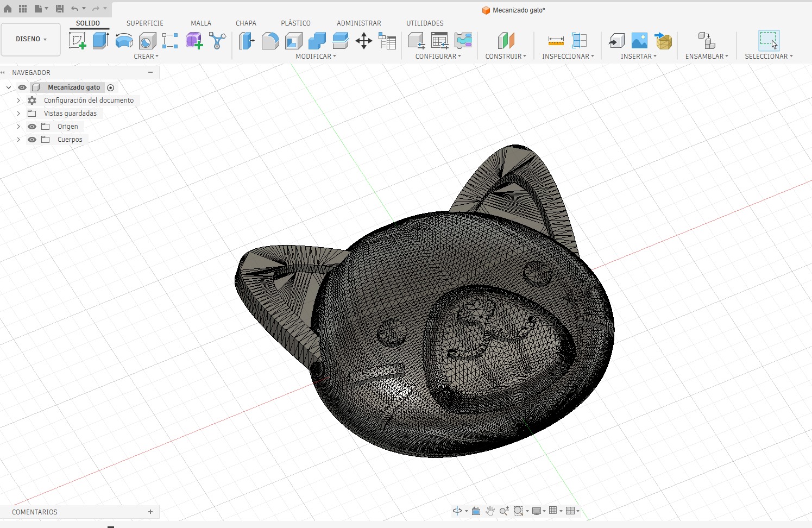Image resolution: width=812 pixels, height=528 pixels.
Task: Click the Orbit navigation icon
Action: point(457,511)
